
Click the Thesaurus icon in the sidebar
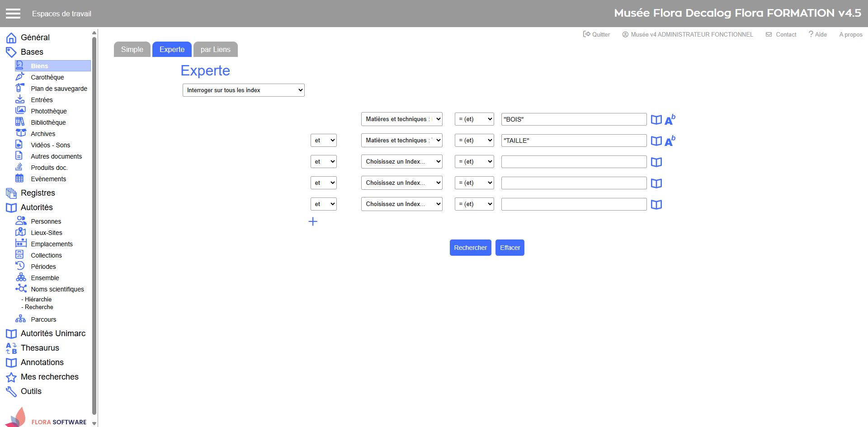tap(11, 348)
